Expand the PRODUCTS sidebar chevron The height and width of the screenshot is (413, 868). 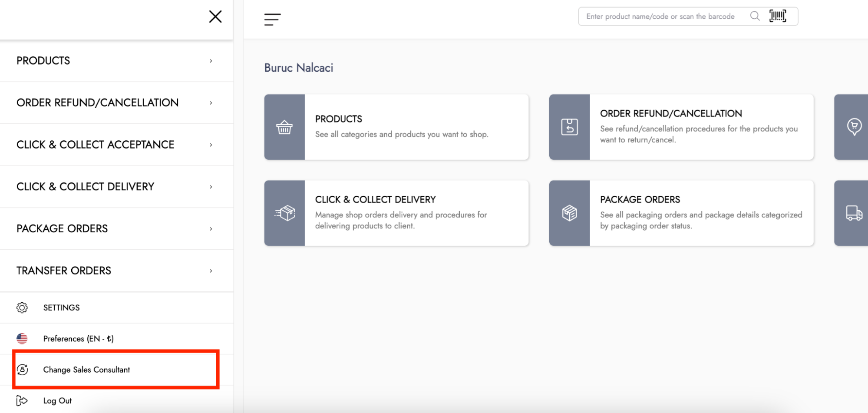coord(211,61)
